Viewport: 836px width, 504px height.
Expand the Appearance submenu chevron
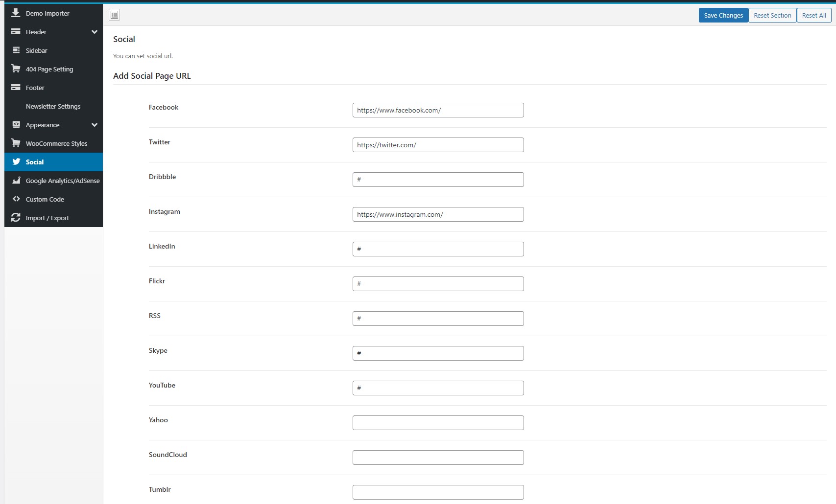point(94,125)
